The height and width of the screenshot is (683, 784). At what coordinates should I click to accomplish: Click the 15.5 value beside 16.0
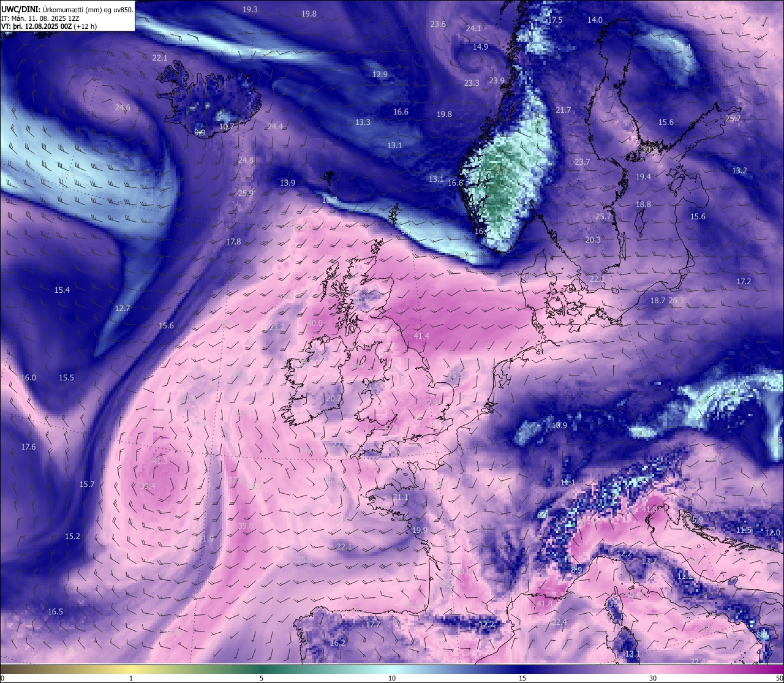(66, 377)
